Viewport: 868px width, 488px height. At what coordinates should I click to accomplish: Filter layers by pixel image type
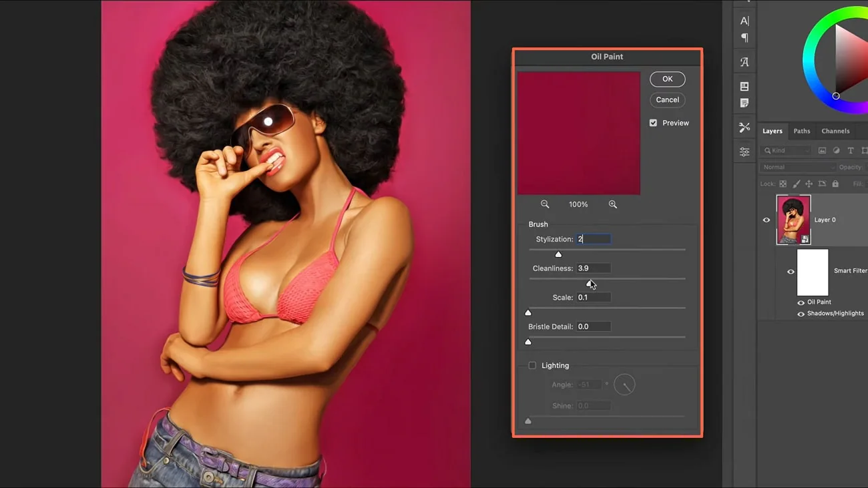[x=822, y=151]
